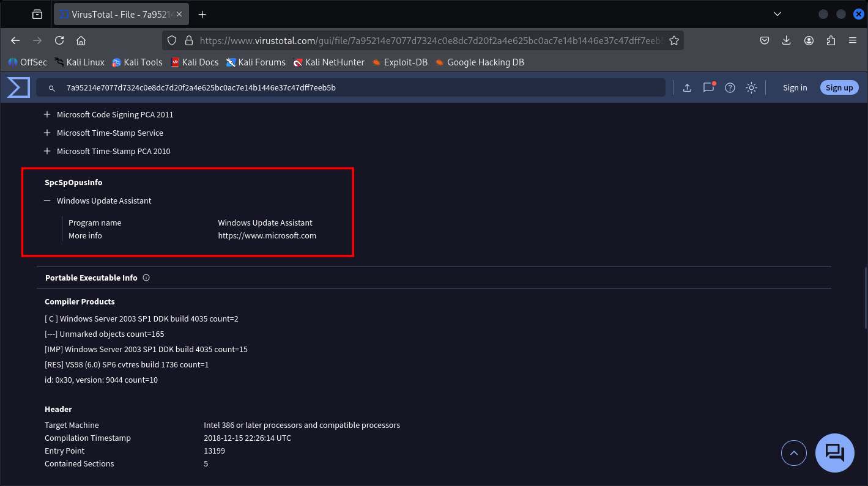Bookmark this page with the star
The image size is (868, 486).
click(673, 40)
